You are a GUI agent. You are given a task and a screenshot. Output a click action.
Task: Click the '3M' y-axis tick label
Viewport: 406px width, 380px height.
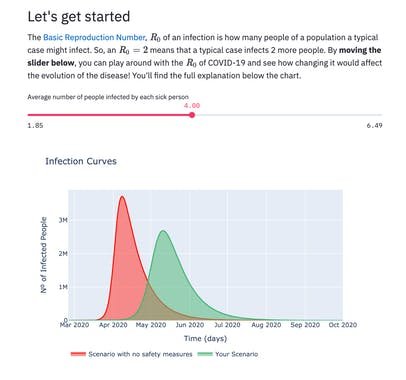(63, 220)
